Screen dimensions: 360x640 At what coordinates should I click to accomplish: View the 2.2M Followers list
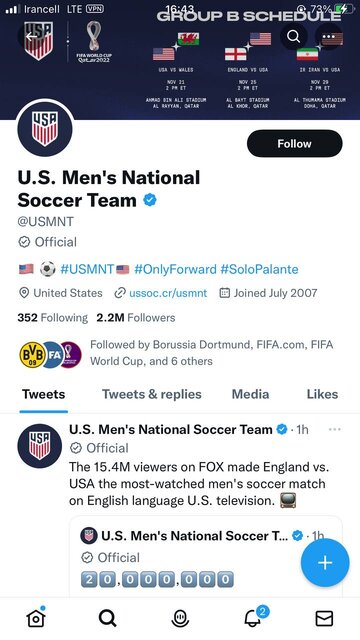[136, 318]
